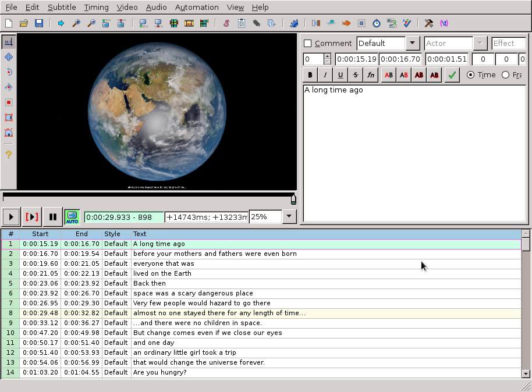Select the Time radio button

470,74
